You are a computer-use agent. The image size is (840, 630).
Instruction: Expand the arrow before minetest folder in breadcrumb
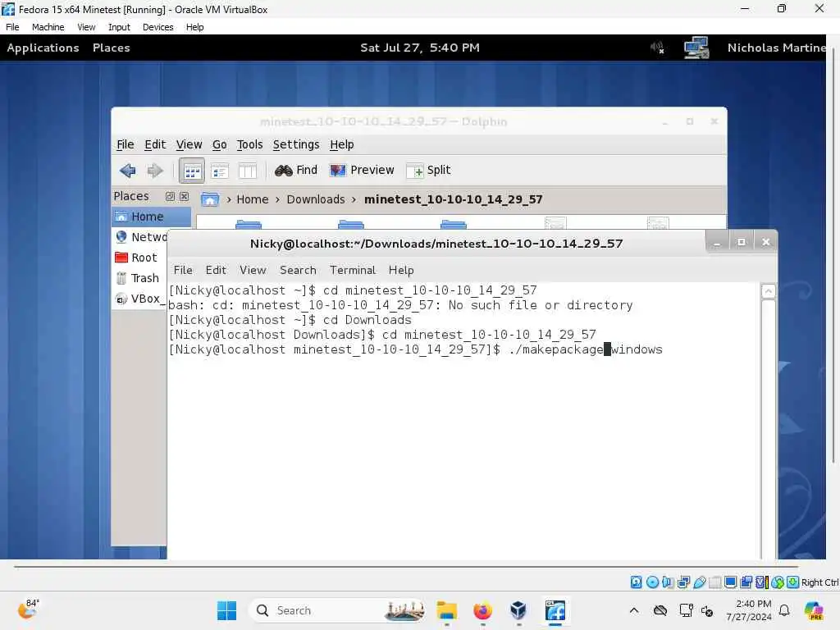tap(354, 200)
